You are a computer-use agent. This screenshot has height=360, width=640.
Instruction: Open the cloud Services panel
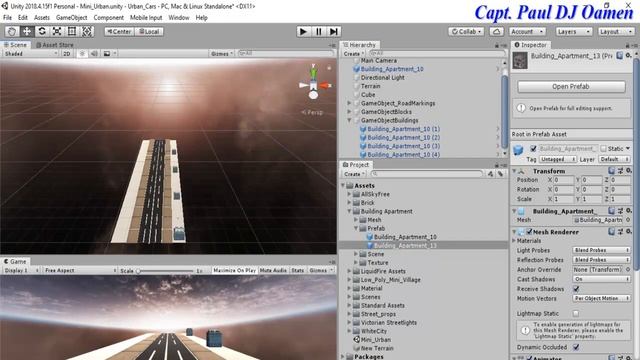(496, 31)
